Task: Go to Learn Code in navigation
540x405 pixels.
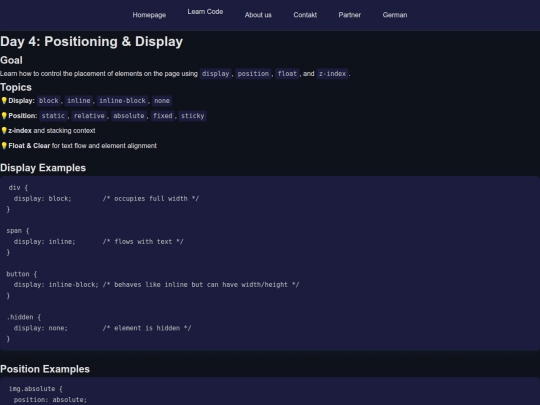Action: [x=205, y=12]
